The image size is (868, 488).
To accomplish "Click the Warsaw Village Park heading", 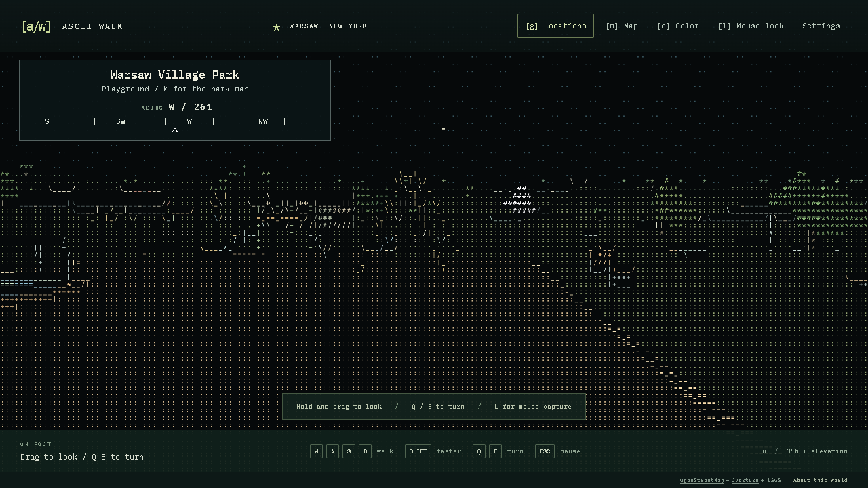I will pos(175,75).
